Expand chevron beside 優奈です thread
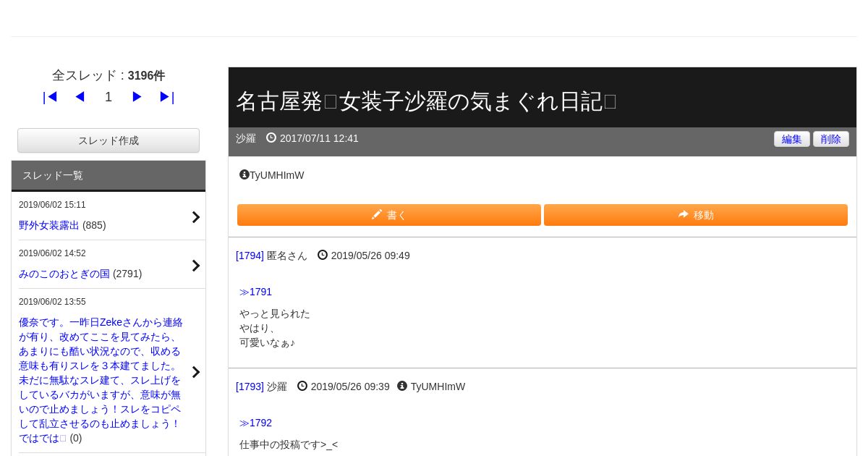Screen dimensions: 868x456 coord(195,372)
